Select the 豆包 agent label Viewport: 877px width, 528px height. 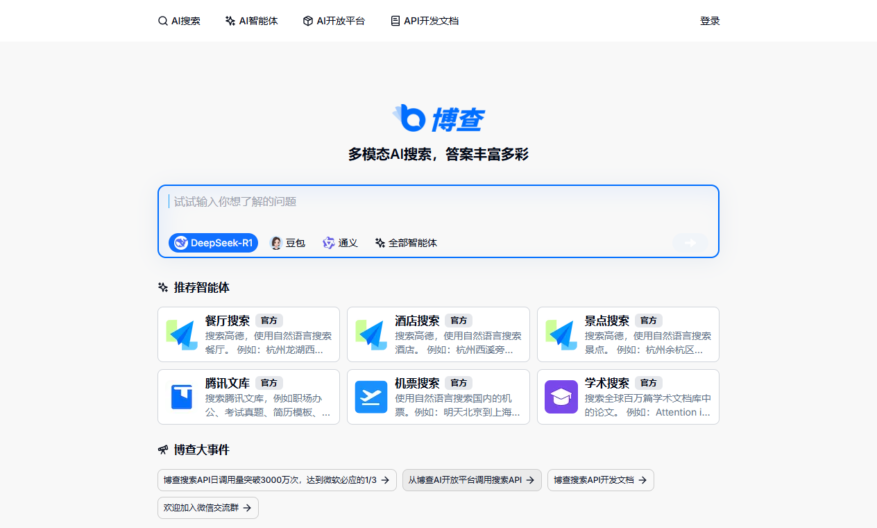click(295, 243)
